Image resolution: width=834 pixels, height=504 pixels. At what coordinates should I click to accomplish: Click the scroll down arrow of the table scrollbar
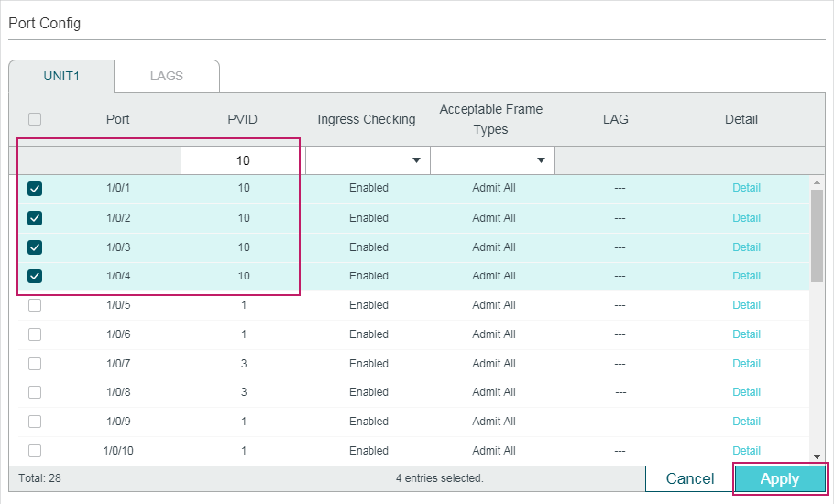point(817,456)
